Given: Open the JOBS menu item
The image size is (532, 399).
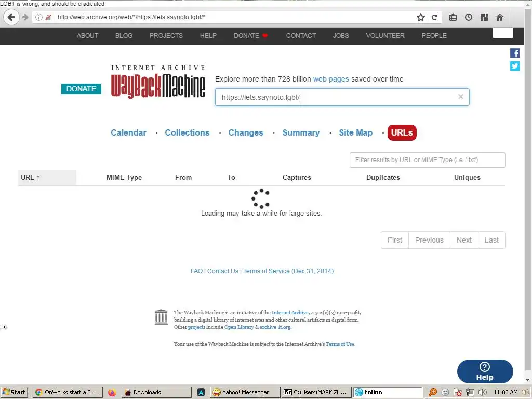Looking at the screenshot, I should pos(341,36).
